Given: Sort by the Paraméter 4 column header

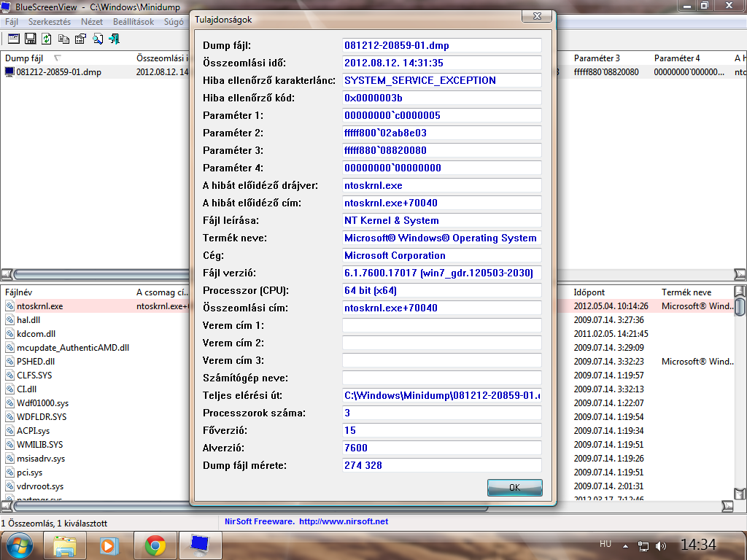Looking at the screenshot, I should click(691, 58).
